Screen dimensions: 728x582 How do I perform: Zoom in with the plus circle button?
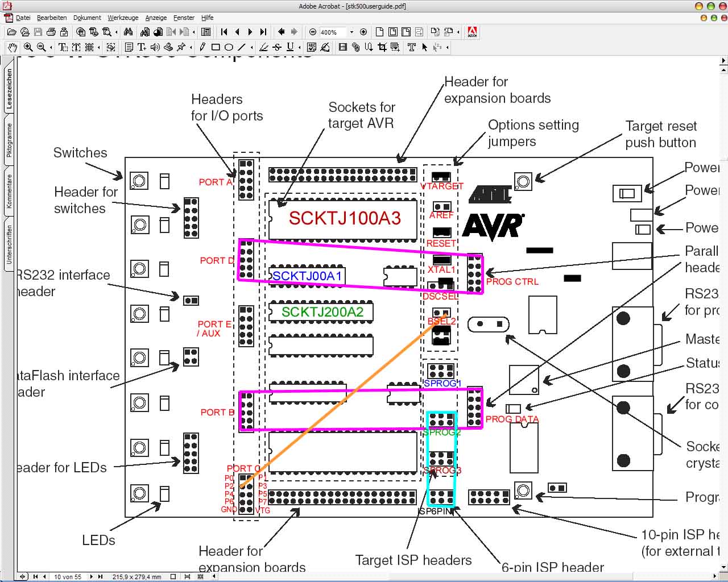click(x=363, y=32)
